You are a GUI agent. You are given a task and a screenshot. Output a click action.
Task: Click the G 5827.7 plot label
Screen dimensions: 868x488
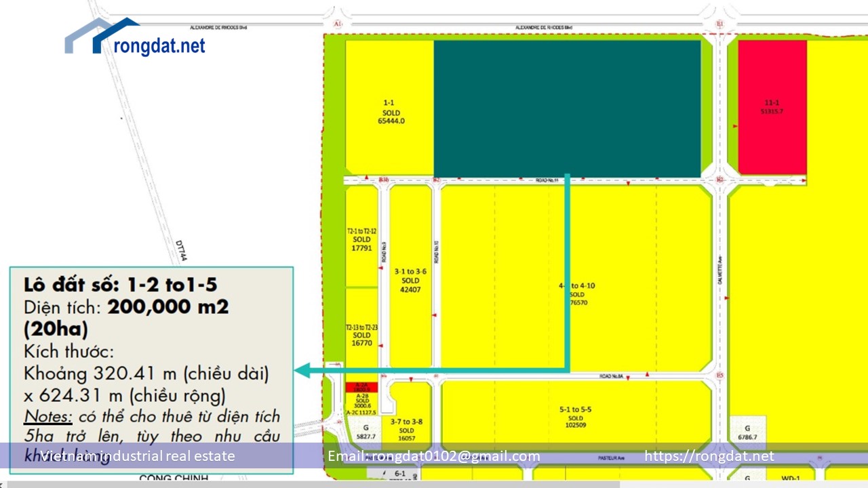click(366, 434)
